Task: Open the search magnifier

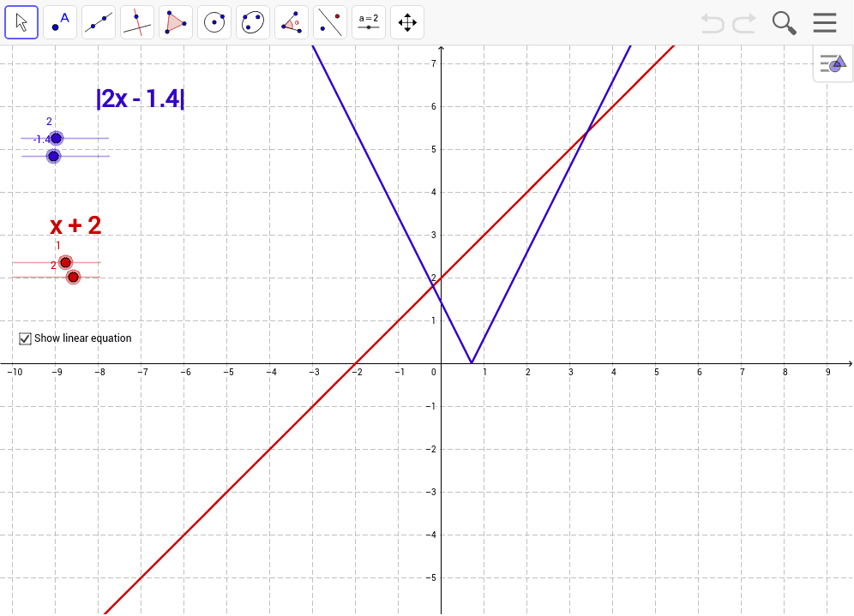Action: pos(785,23)
